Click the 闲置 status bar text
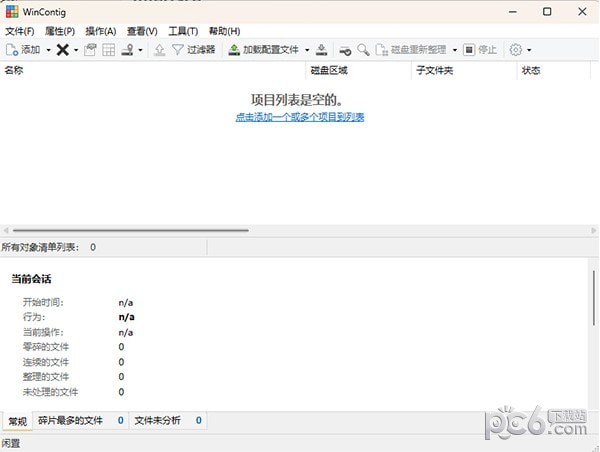The image size is (600, 452). click(x=11, y=444)
